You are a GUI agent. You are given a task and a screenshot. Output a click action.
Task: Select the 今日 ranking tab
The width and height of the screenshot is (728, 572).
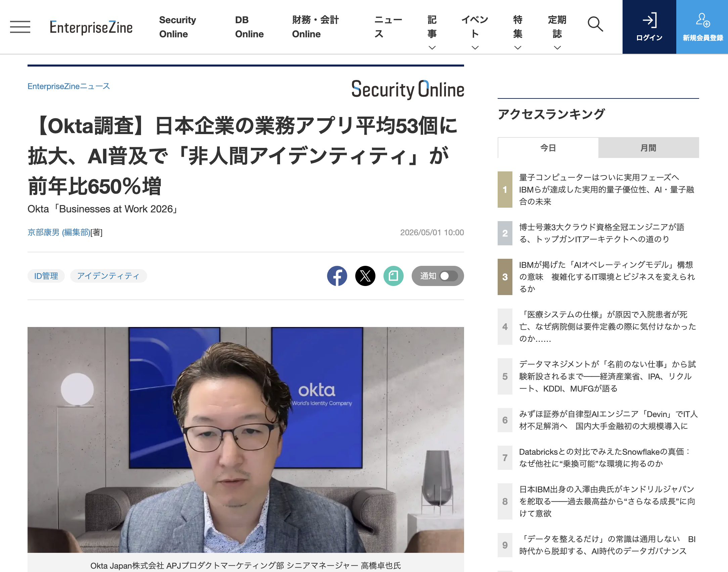click(548, 148)
